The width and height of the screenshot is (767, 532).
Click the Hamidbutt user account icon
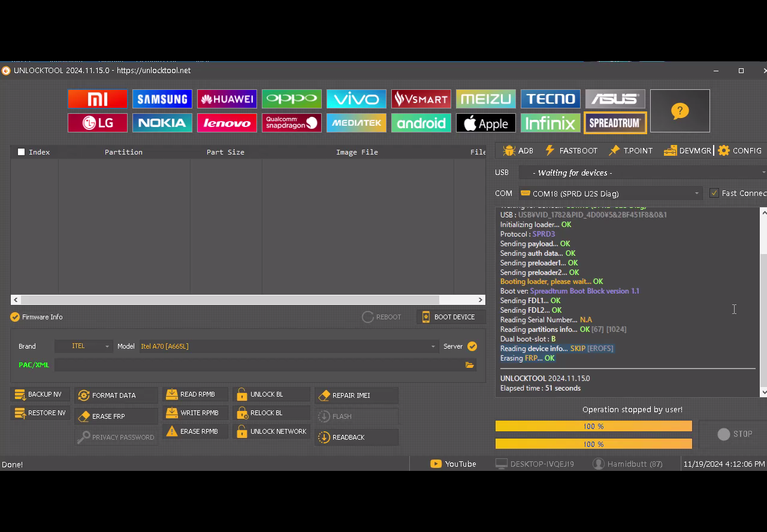click(598, 464)
